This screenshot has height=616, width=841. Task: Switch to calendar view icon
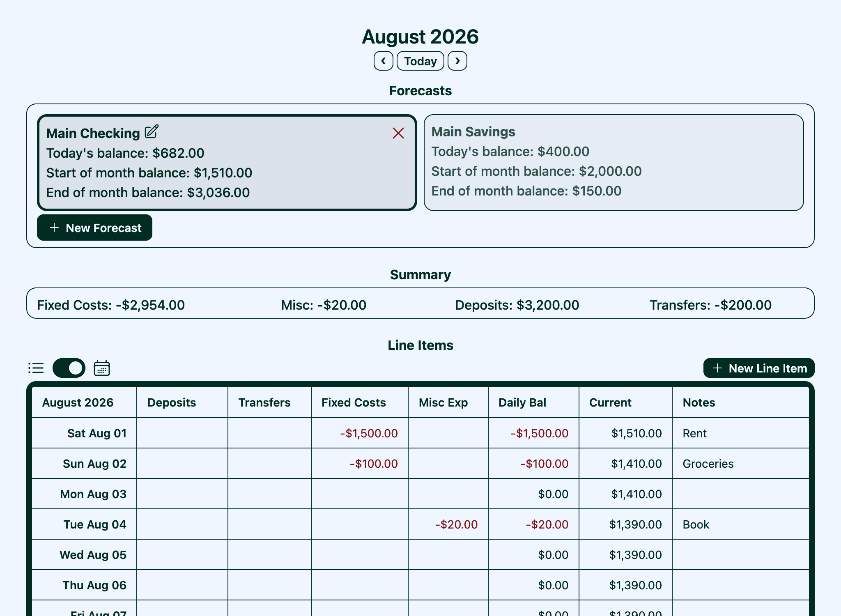[101, 368]
